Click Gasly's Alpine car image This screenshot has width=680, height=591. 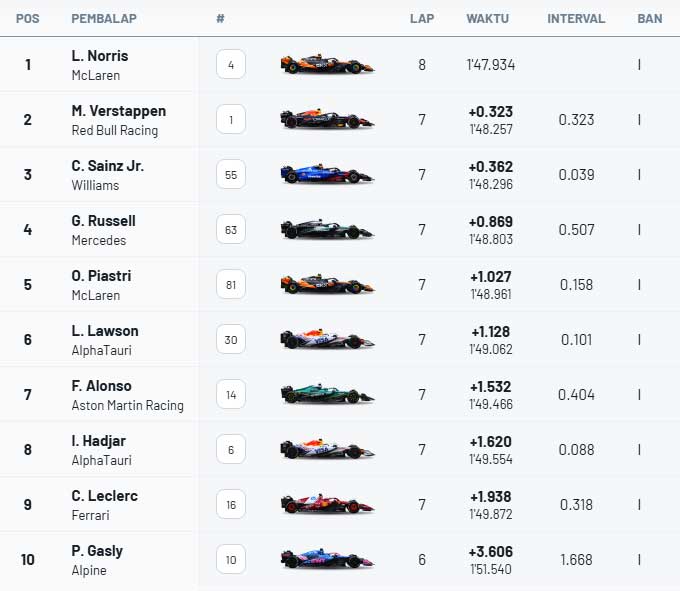(327, 560)
